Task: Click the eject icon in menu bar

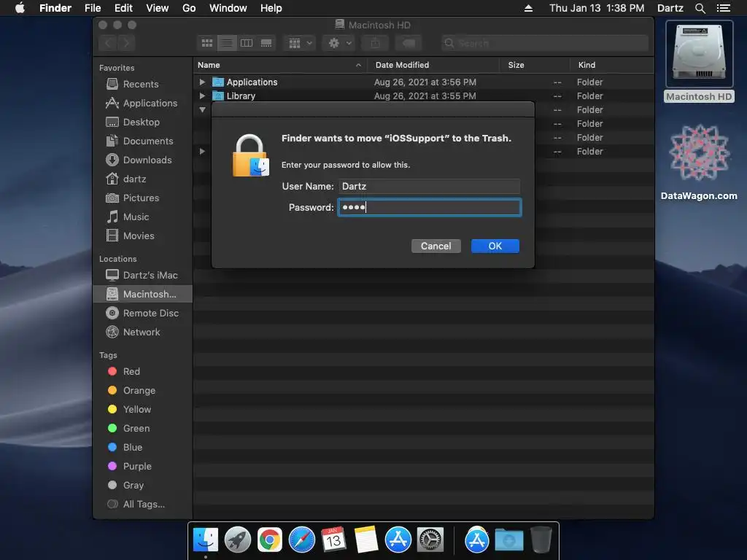Action: pyautogui.click(x=528, y=8)
